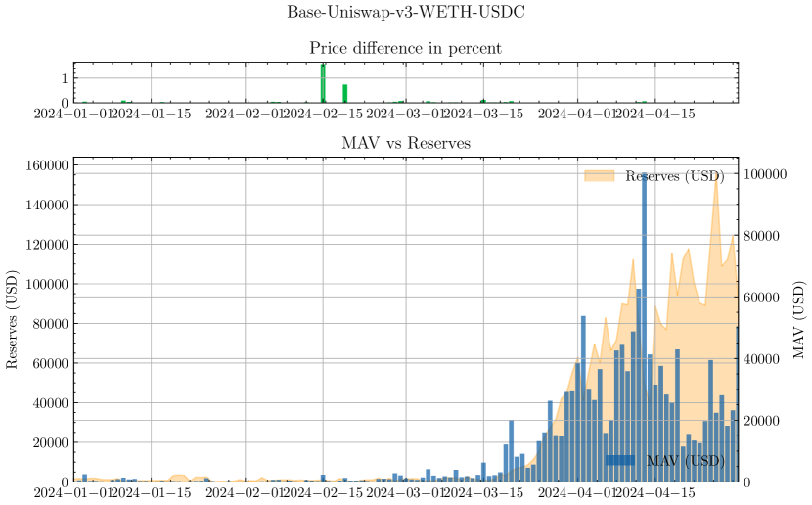Click the 160000 tick on the left axis
Viewport: 812px width, 505px height.
(47, 165)
